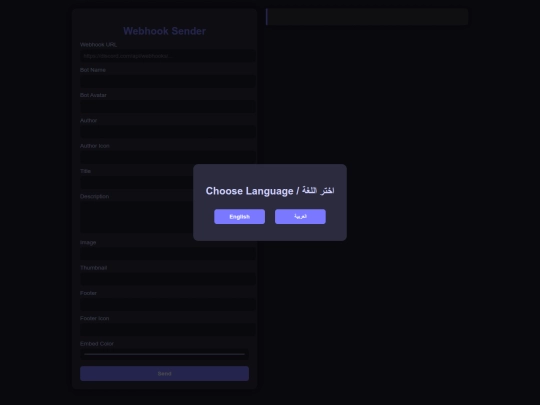
Task: Click the Description text area
Action: coord(137,217)
